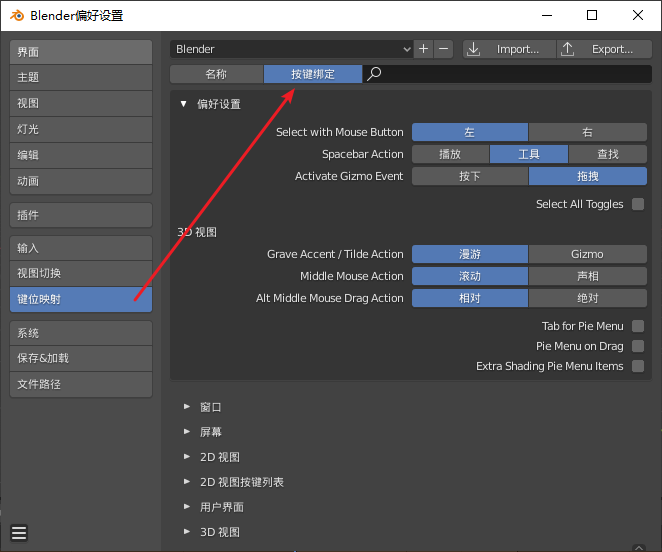Image resolution: width=662 pixels, height=552 pixels.
Task: Expand the 2D 视图 keymap category
Action: pyautogui.click(x=187, y=457)
